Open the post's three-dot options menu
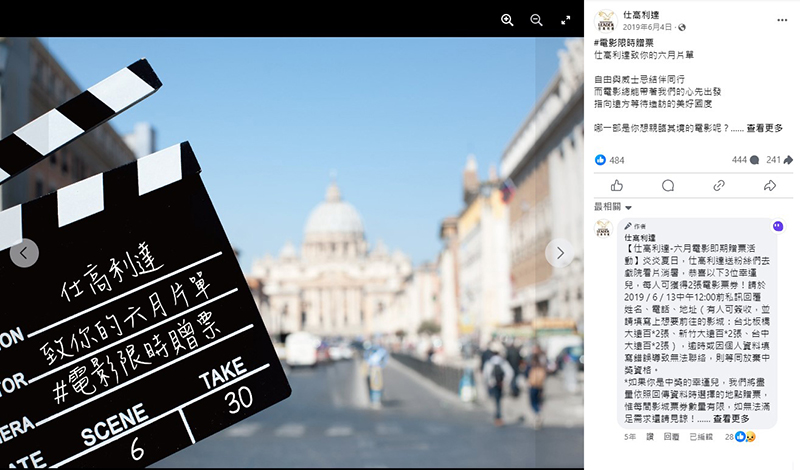Viewport: 800px width, 470px height. click(782, 20)
